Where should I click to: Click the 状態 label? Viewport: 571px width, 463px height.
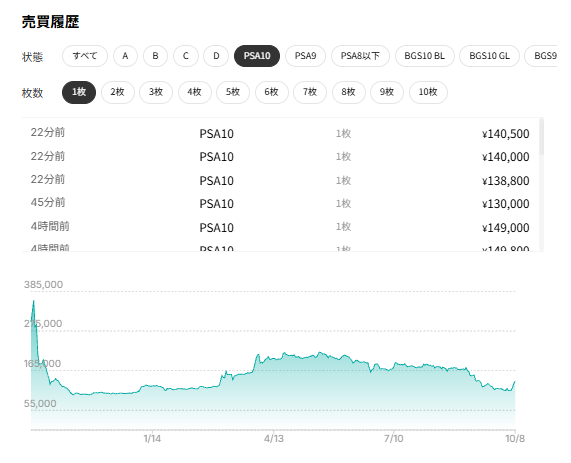point(32,57)
